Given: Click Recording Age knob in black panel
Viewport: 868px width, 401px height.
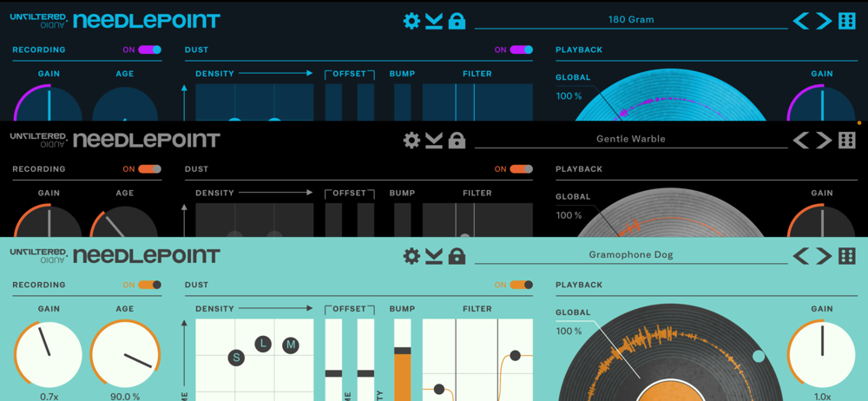Looking at the screenshot, I should tap(125, 221).
